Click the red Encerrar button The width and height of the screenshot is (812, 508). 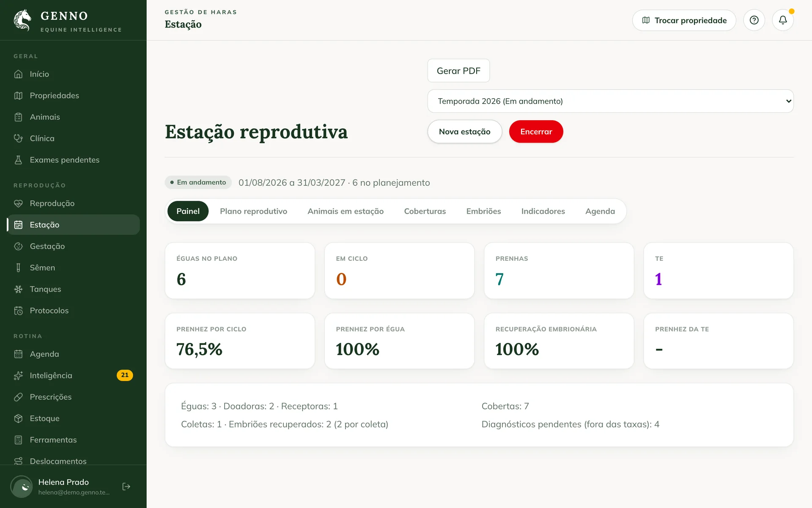(536, 132)
